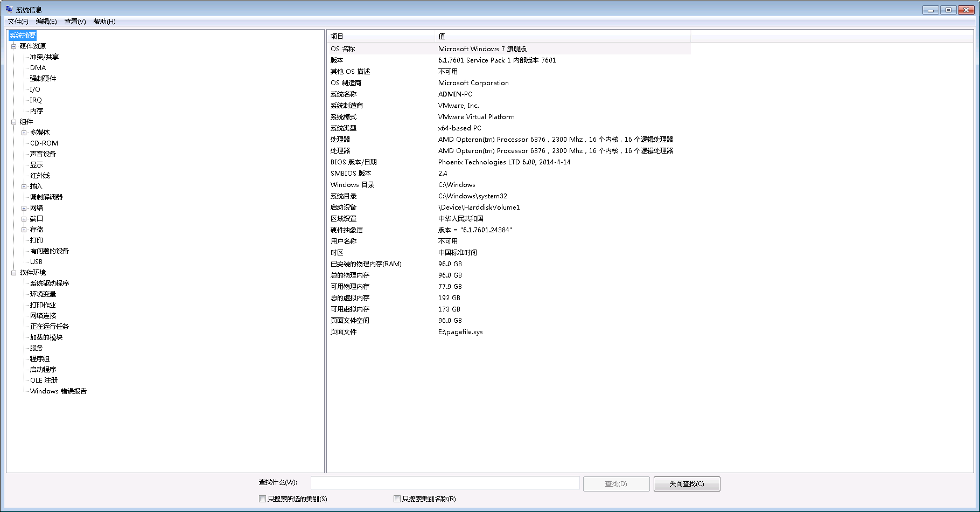Open the 帮助(H) menu

[x=104, y=22]
